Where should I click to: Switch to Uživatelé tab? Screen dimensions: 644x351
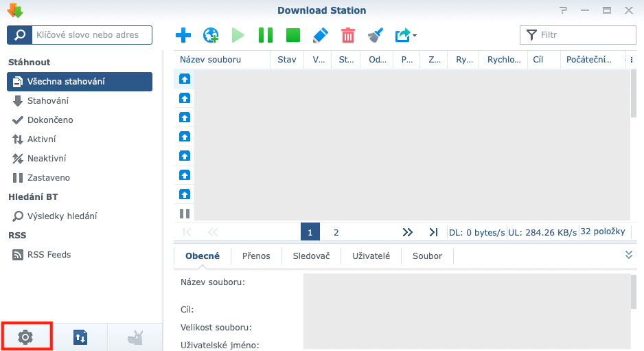coord(371,256)
